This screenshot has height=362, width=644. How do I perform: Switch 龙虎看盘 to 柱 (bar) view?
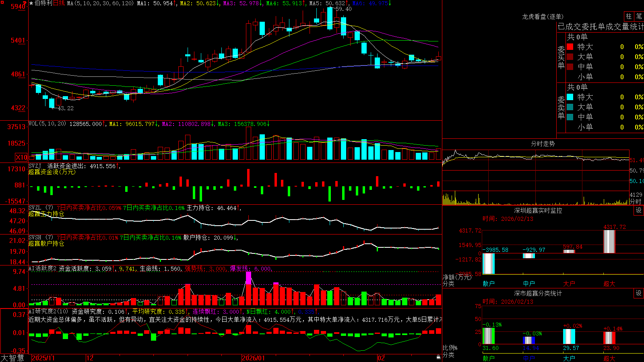tap(629, 16)
